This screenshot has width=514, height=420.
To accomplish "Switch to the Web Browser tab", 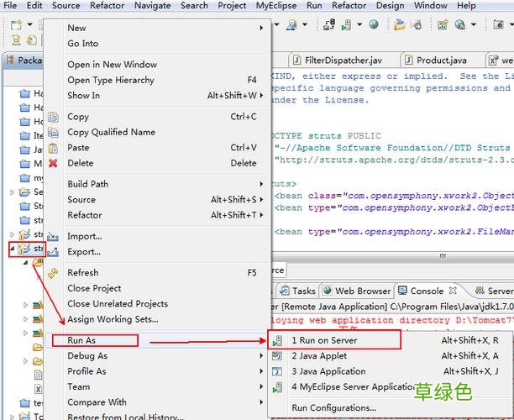I will pyautogui.click(x=357, y=291).
